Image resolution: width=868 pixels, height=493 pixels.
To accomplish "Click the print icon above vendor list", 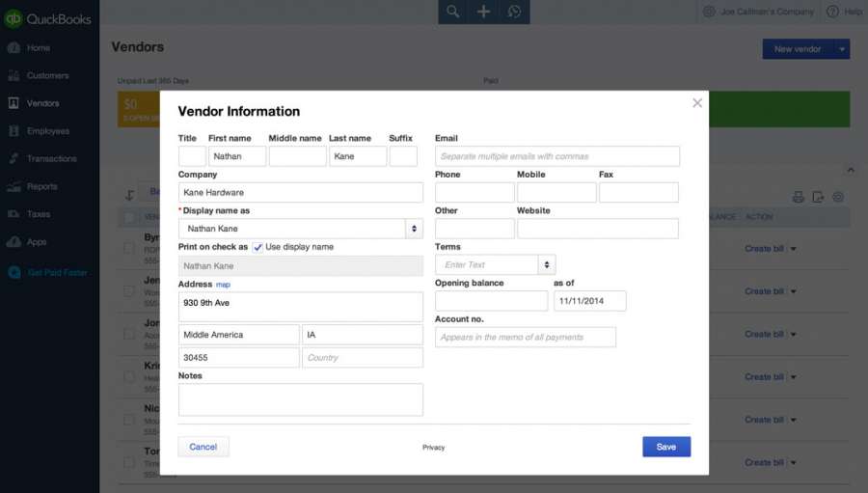I will [798, 197].
